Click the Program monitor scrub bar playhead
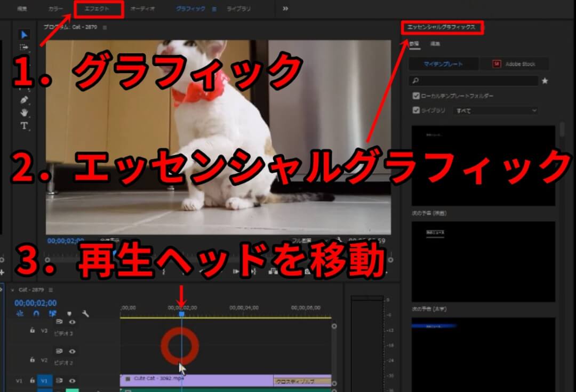 [115, 253]
